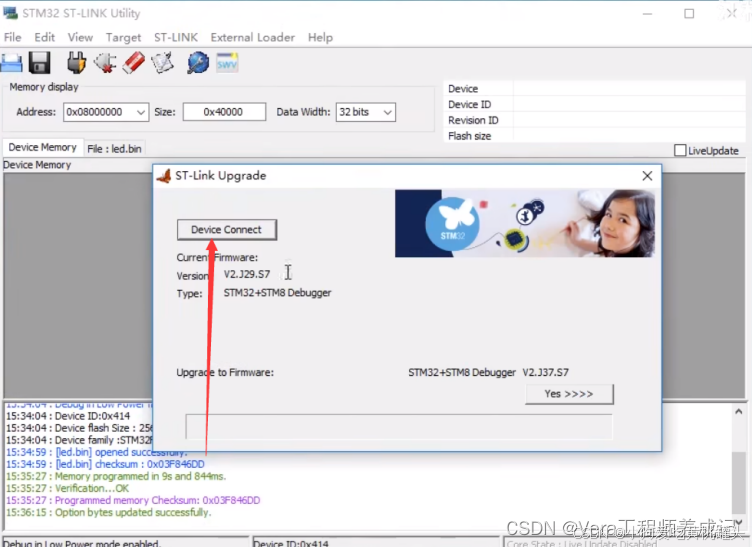Screen dimensions: 752x547
Task: Click the STM32+STM8 Debugger type text
Action: click(x=277, y=293)
